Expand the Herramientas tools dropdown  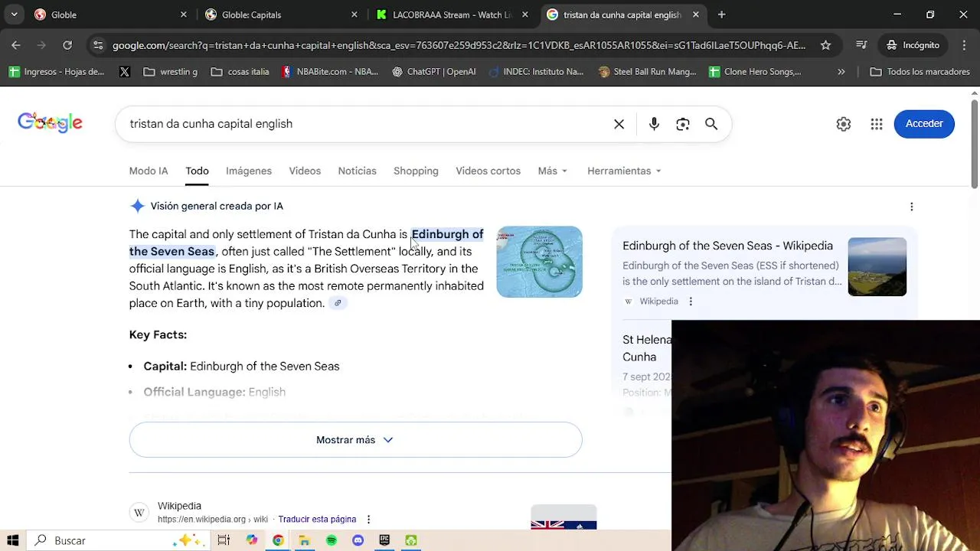[x=624, y=171]
